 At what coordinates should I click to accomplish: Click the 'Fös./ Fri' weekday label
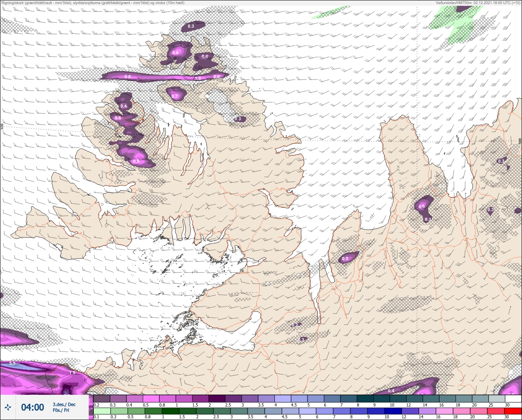(61, 410)
